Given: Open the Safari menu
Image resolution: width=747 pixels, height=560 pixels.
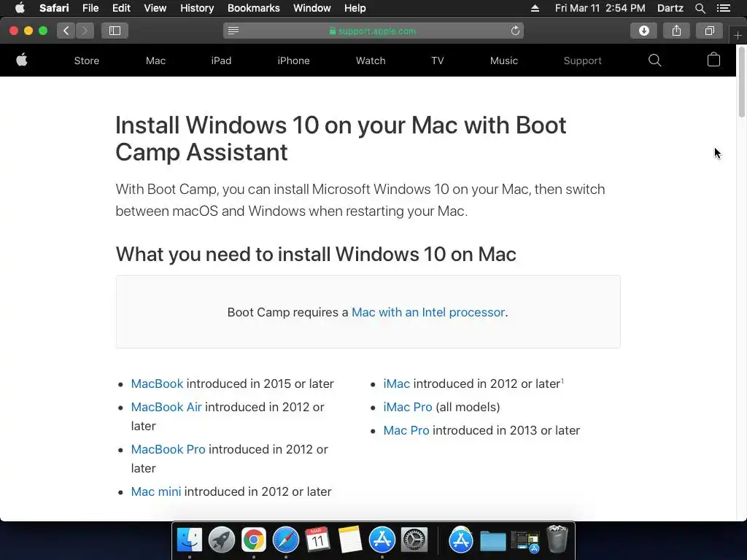Looking at the screenshot, I should (54, 8).
